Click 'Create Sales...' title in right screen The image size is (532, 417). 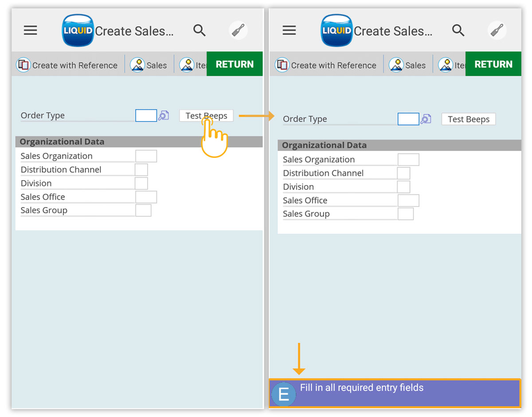point(393,31)
